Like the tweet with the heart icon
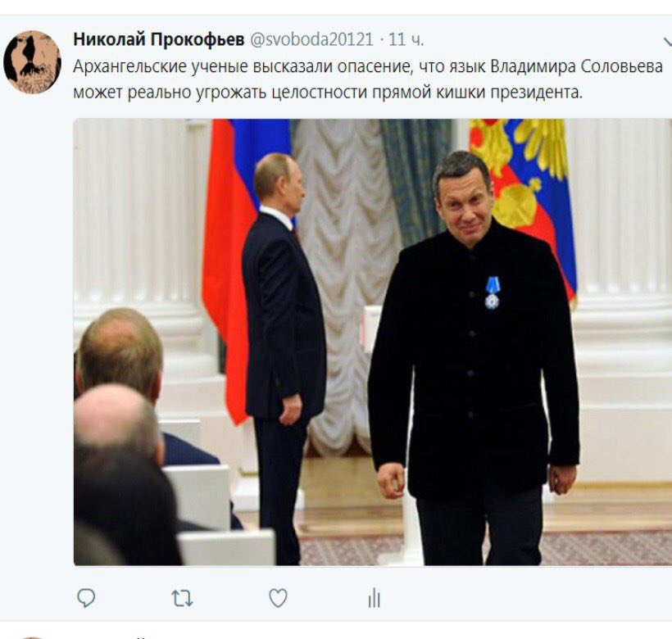672x639 pixels. pyautogui.click(x=278, y=598)
